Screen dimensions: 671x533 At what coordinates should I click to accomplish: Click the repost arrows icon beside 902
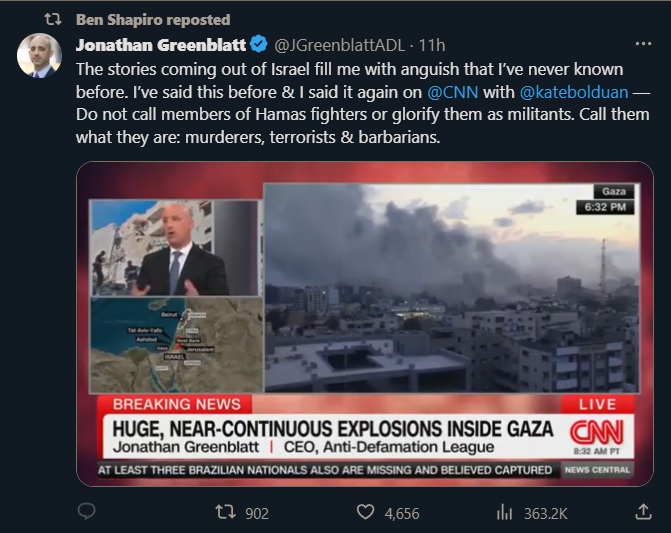pyautogui.click(x=225, y=512)
